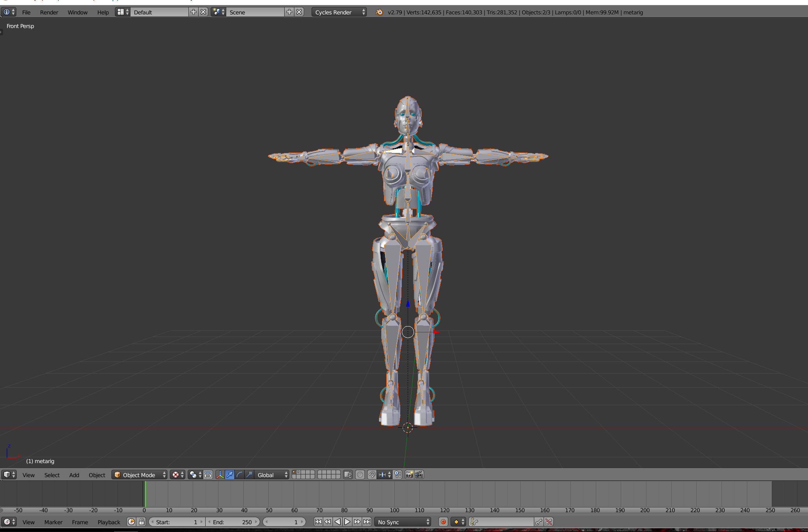This screenshot has width=808, height=532.
Task: Toggle lock camera and layers to scene
Action: click(x=348, y=475)
